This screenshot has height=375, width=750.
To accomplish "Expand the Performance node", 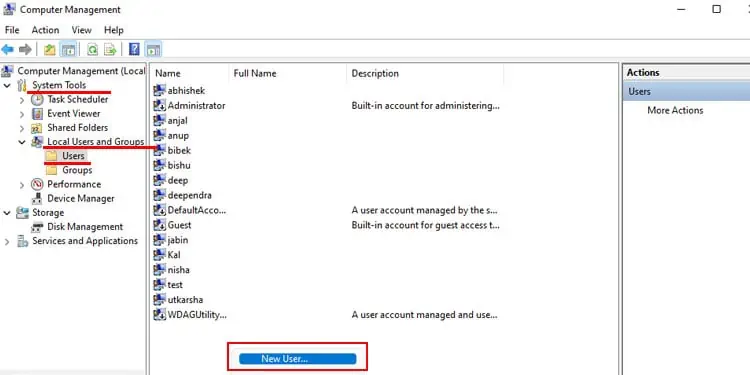I will [x=22, y=185].
